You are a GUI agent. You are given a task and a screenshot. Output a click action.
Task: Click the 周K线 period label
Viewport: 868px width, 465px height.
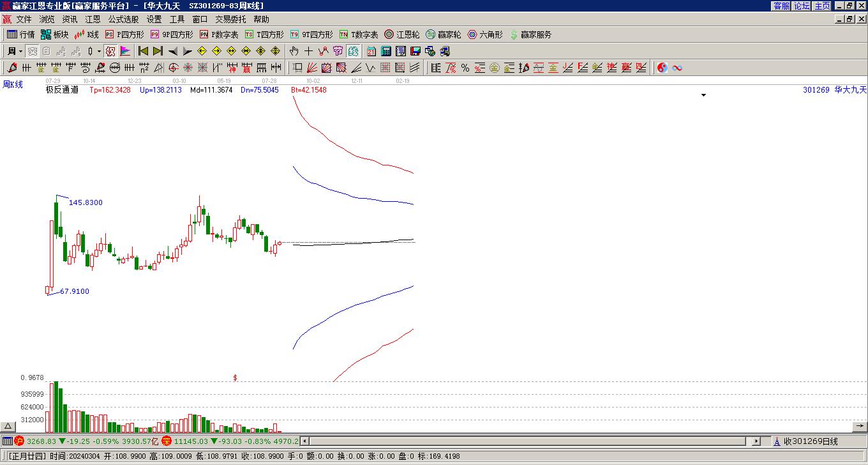(x=13, y=85)
